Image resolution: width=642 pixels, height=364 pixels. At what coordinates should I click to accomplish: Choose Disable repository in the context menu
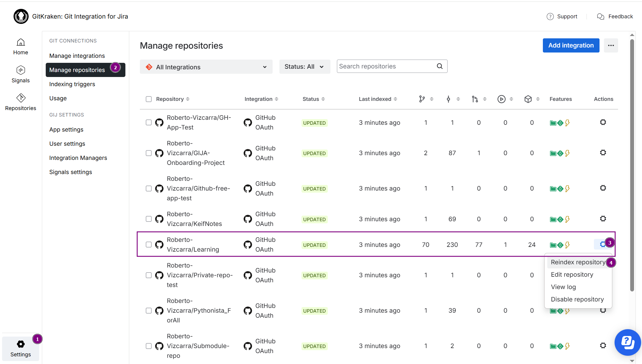[x=577, y=299]
